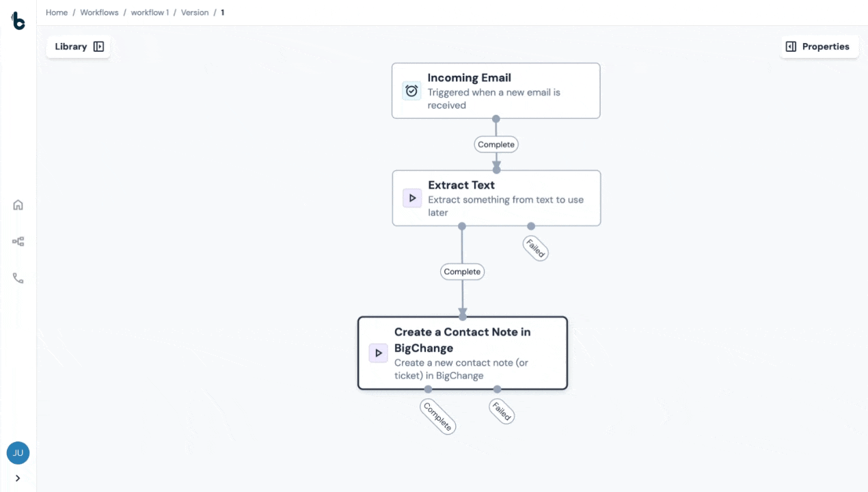Click the Complete label below Create Contact Note

point(437,416)
